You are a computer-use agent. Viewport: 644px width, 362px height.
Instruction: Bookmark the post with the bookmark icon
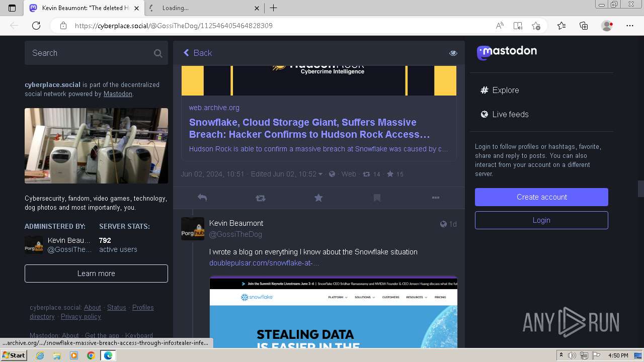(x=377, y=198)
